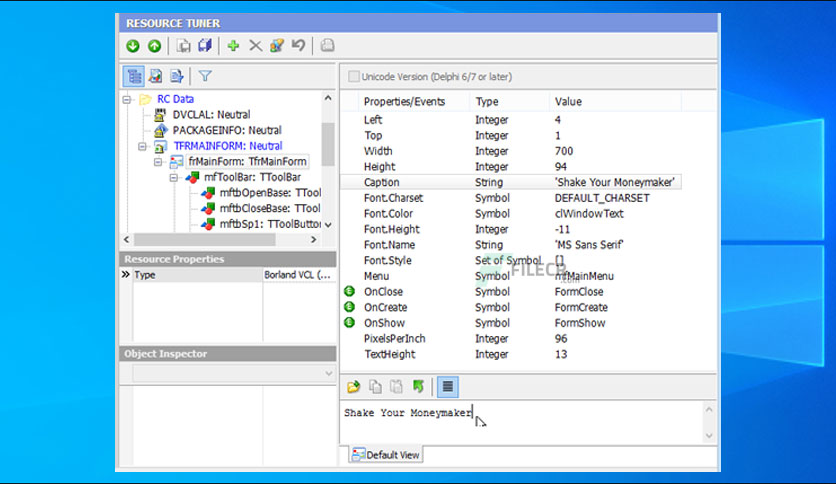Viewport: 836px width, 484px height.
Task: Click the text editor scroll up arrow
Action: click(x=709, y=409)
